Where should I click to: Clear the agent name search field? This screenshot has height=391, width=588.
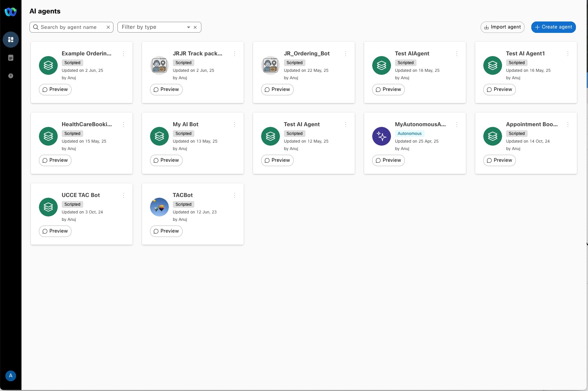[108, 27]
